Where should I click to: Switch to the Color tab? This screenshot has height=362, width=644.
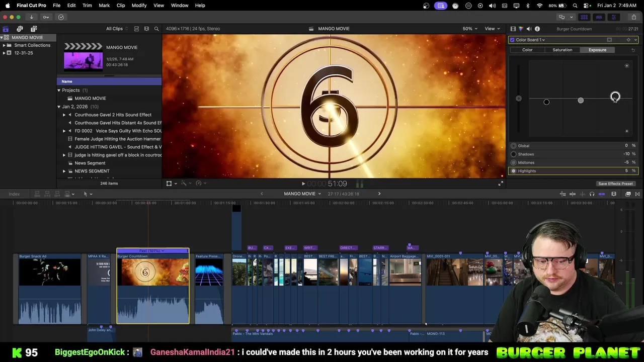pyautogui.click(x=527, y=50)
